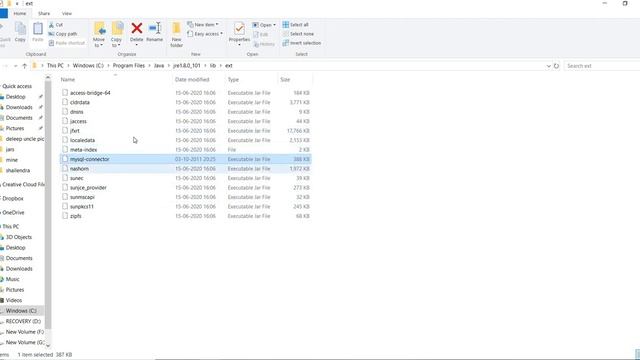Open pinned Downloads under Quick access
Image resolution: width=640 pixels, height=360 pixels.
pos(19,107)
